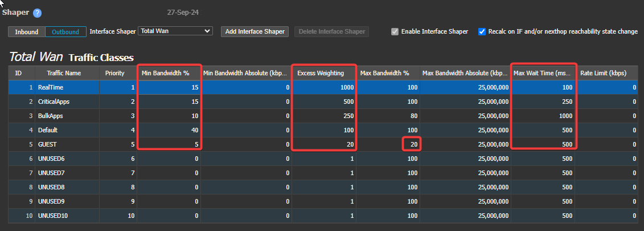Click the RealTime Rate Limit cell

pos(606,87)
